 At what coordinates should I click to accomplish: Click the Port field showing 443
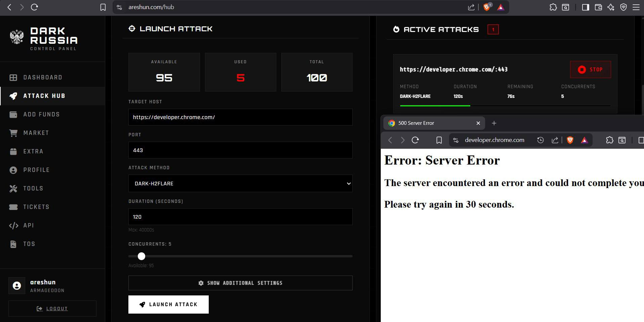(240, 150)
